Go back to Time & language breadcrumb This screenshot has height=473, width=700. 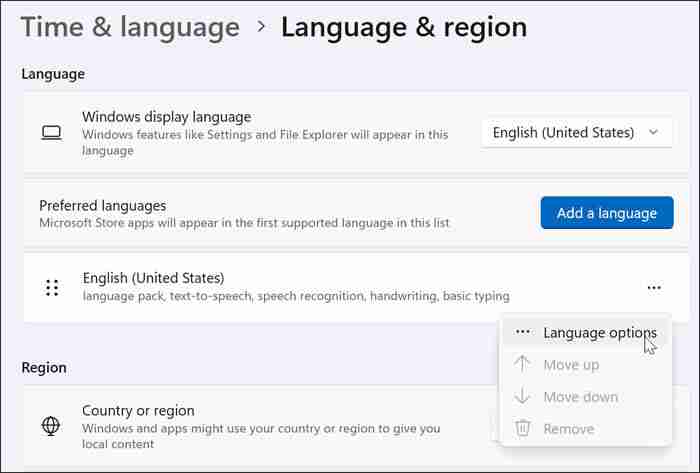pos(130,27)
